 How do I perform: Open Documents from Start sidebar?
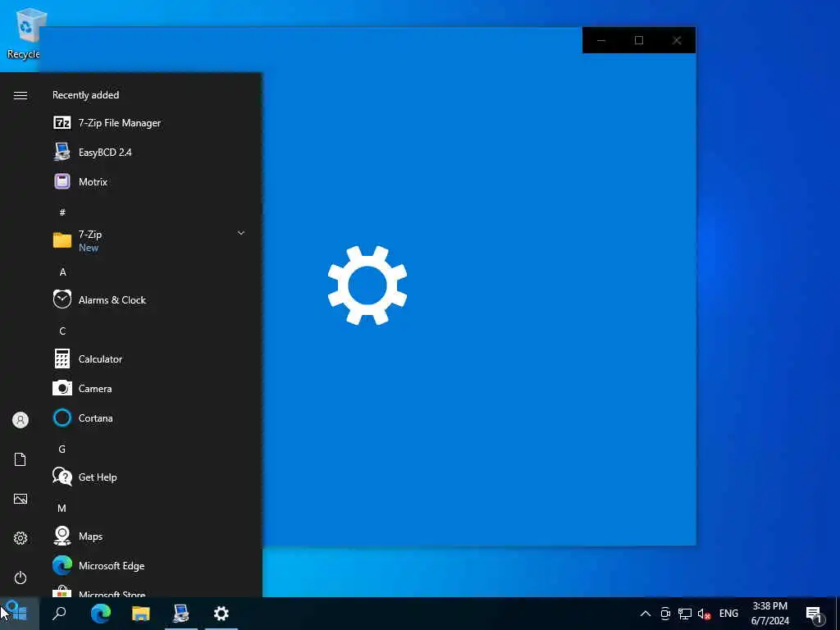(21, 459)
